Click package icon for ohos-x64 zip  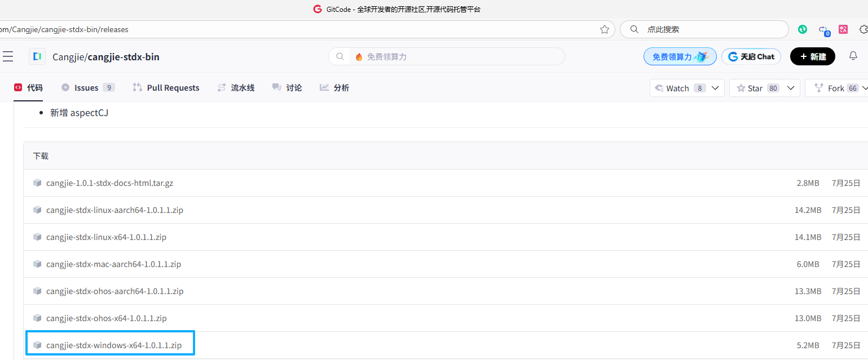tap(37, 318)
